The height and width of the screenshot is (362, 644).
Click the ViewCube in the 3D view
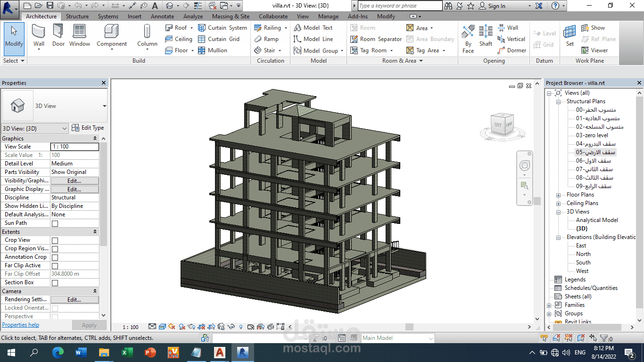[x=503, y=124]
